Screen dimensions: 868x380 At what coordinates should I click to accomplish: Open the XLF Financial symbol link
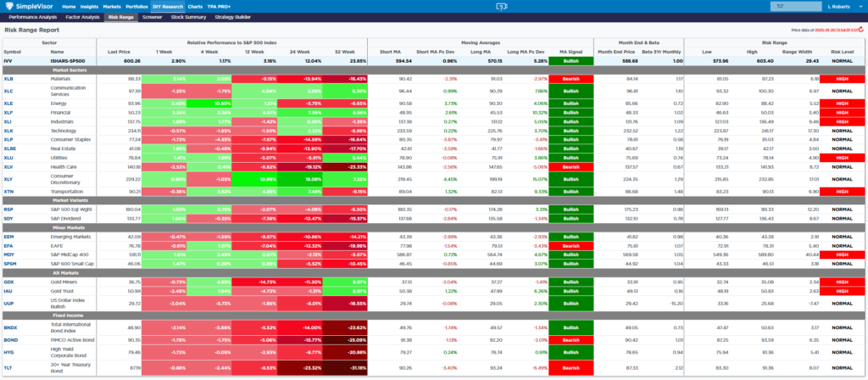8,113
